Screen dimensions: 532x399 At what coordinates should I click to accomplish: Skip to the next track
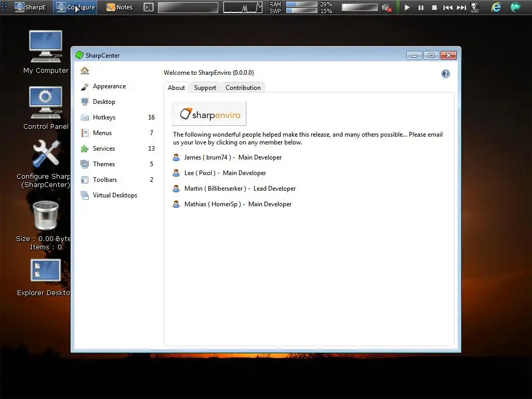click(461, 7)
